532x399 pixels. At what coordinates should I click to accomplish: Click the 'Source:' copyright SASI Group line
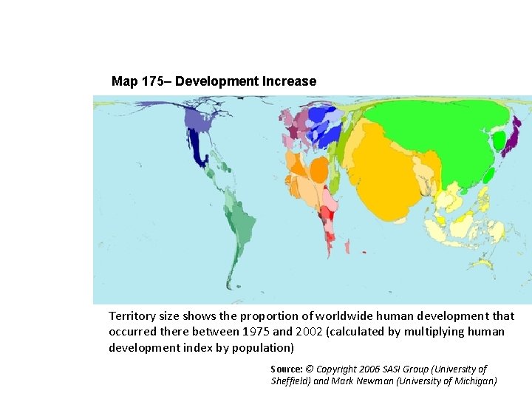tap(378, 369)
